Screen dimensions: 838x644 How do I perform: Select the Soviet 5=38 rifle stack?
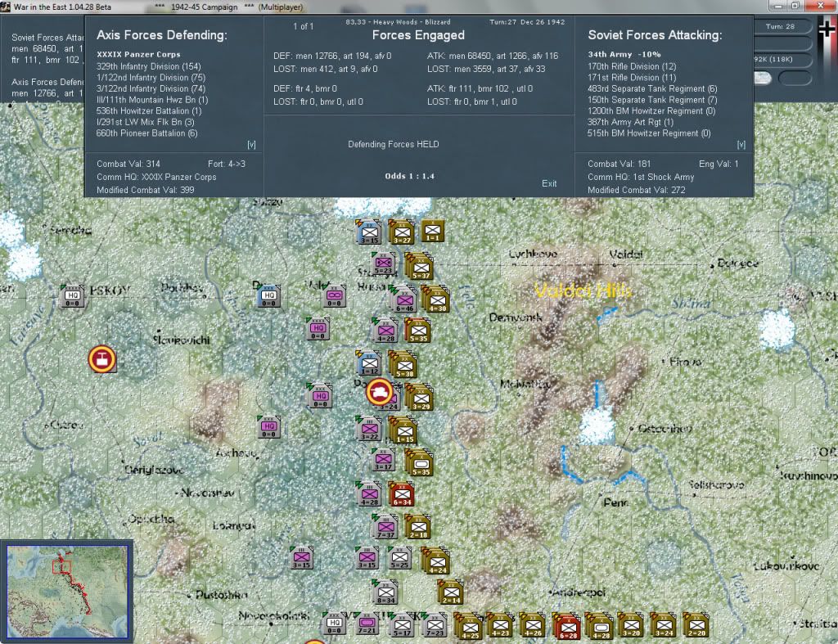403,365
